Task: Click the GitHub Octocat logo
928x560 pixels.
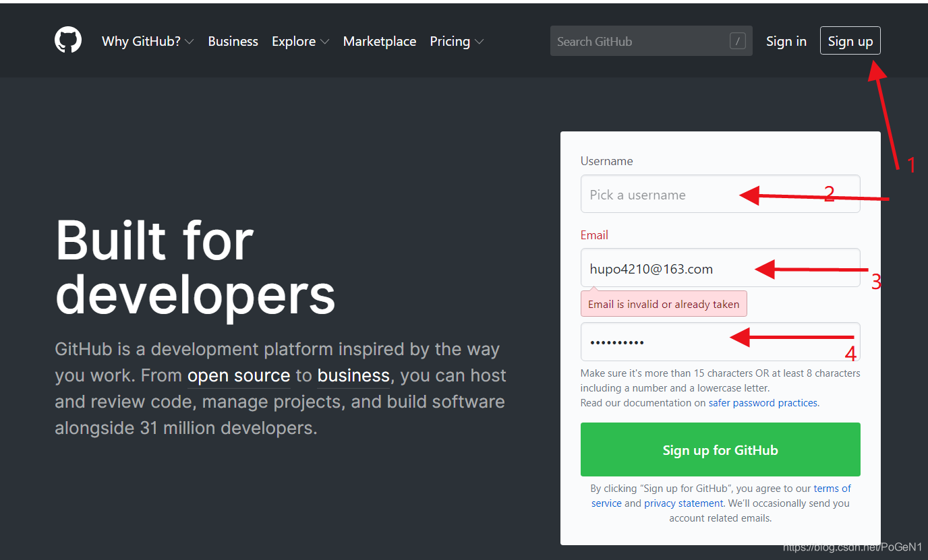Action: point(68,40)
